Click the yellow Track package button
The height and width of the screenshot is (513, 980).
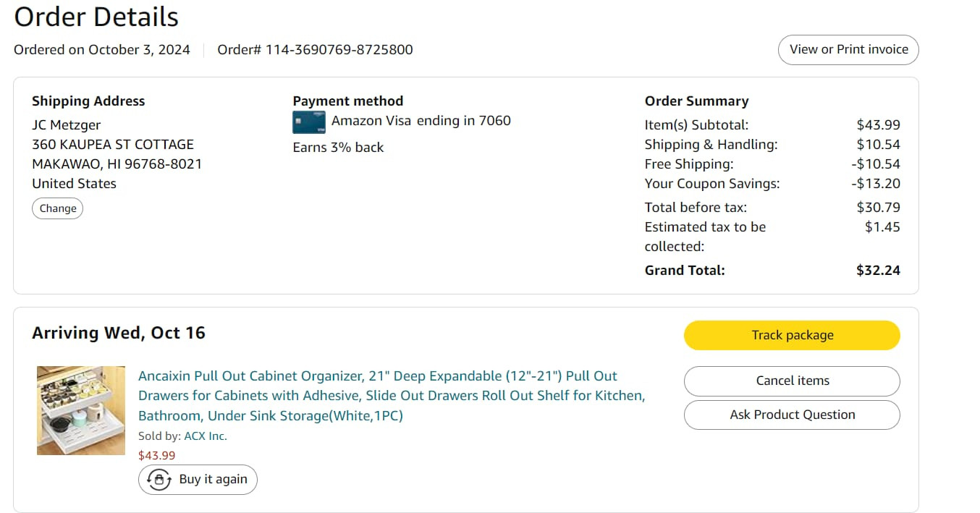coord(792,335)
